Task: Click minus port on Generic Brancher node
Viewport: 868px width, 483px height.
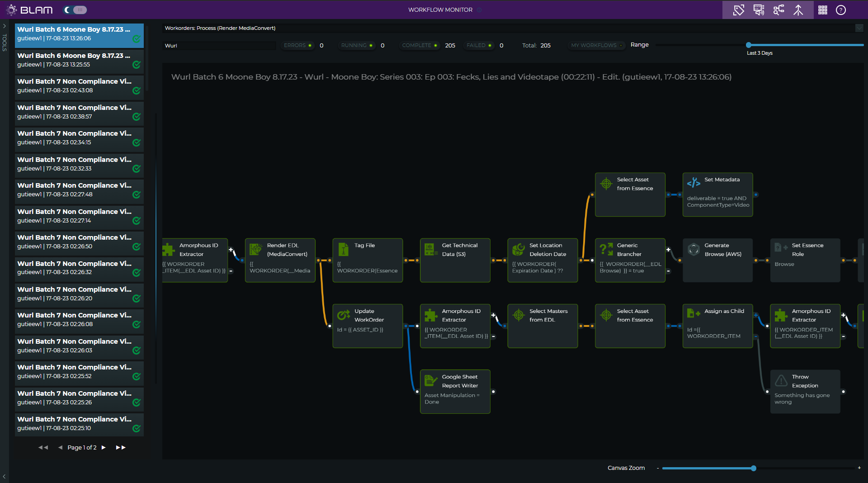Action: [x=668, y=271]
